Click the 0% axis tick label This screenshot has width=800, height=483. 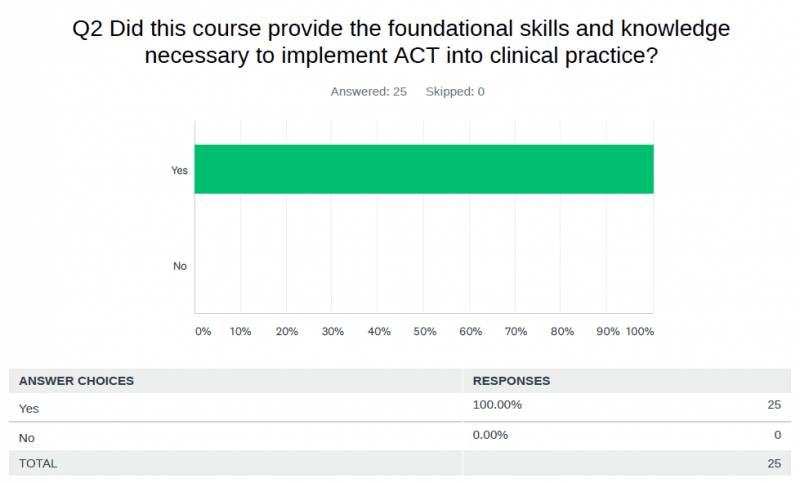pyautogui.click(x=203, y=332)
